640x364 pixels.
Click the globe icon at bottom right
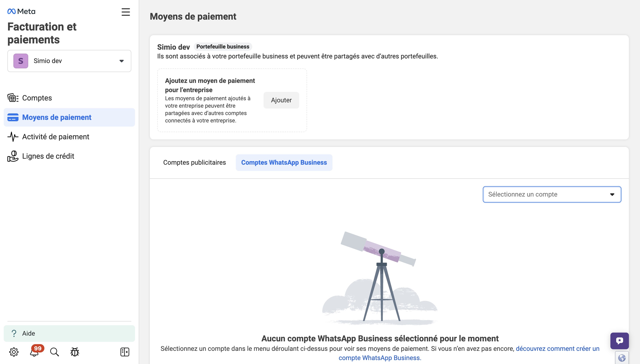coord(622,358)
